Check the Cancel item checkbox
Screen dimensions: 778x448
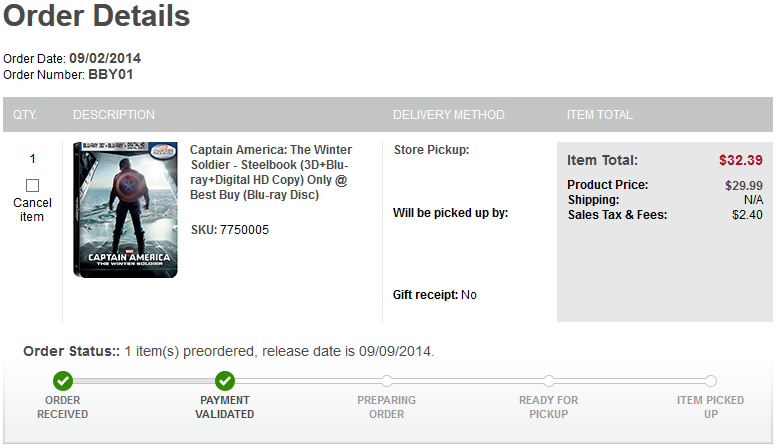coord(32,186)
